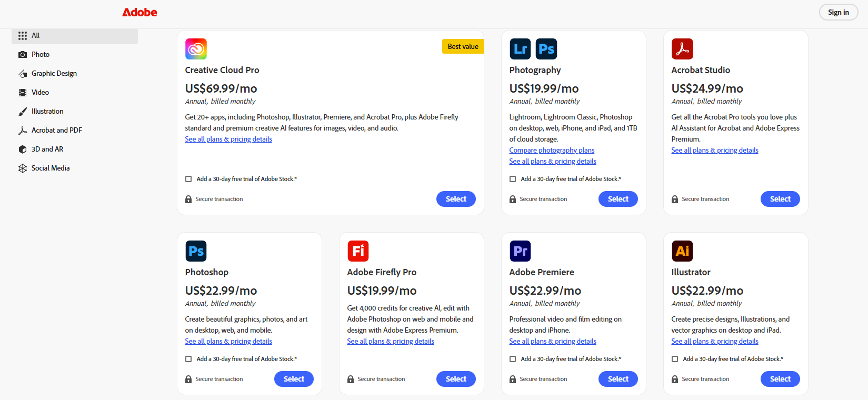Click the Photoshop icon in Photoshop card
Screen dimensions: 868x400
click(x=196, y=251)
